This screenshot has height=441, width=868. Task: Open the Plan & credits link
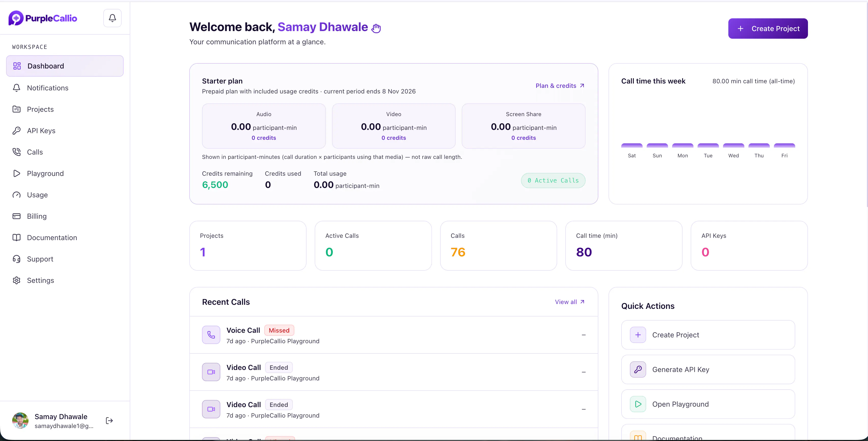tap(560, 86)
